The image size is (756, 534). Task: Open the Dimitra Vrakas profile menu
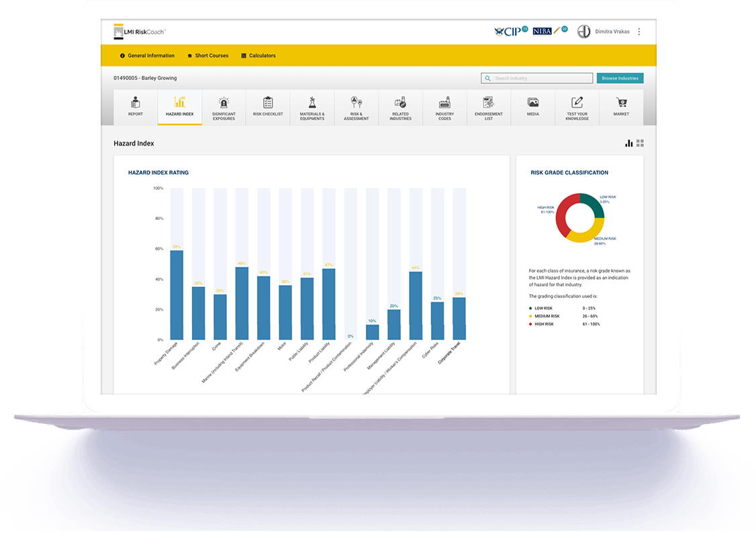[x=608, y=31]
